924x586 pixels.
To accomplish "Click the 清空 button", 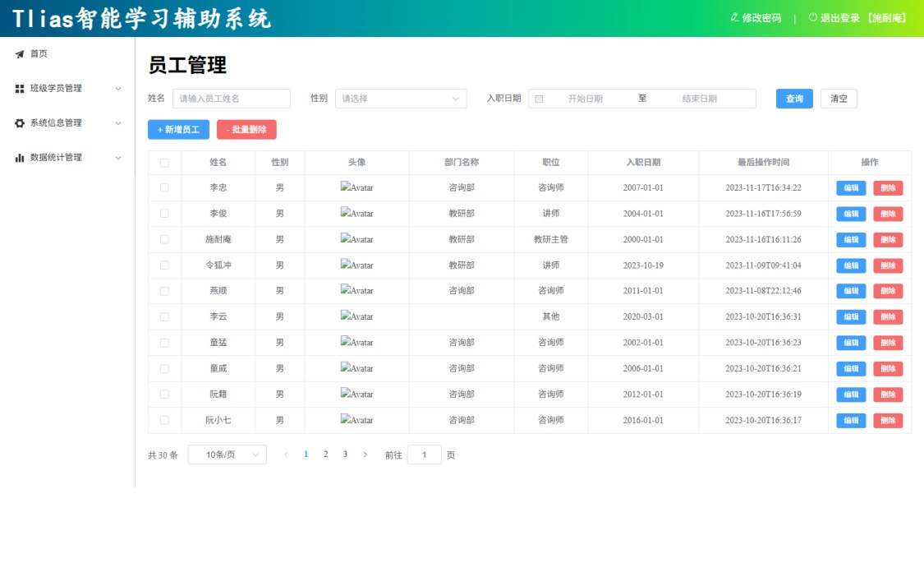I will tap(839, 99).
